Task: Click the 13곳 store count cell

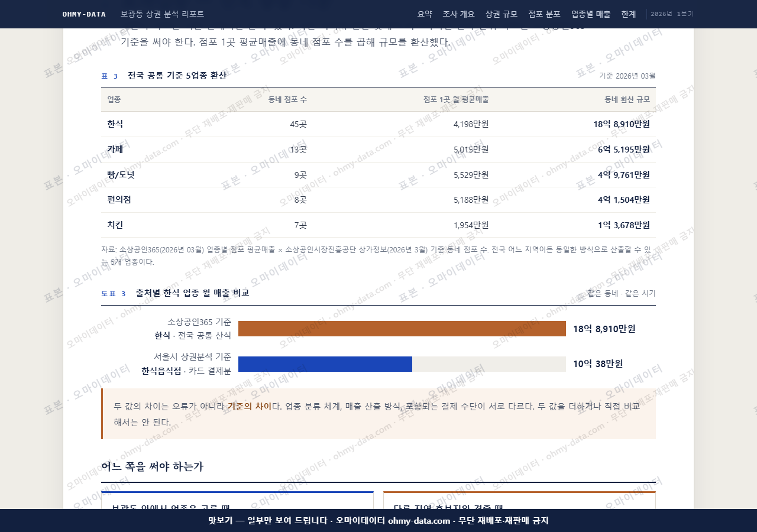Action: coord(298,150)
